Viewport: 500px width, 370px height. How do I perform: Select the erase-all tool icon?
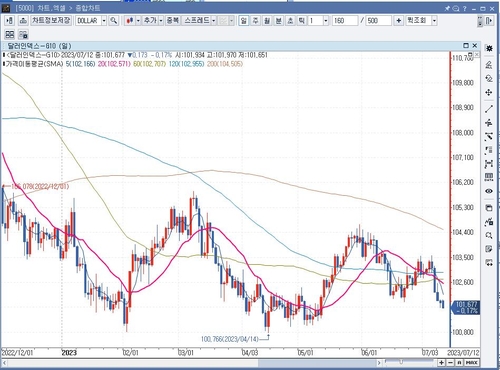point(489,78)
